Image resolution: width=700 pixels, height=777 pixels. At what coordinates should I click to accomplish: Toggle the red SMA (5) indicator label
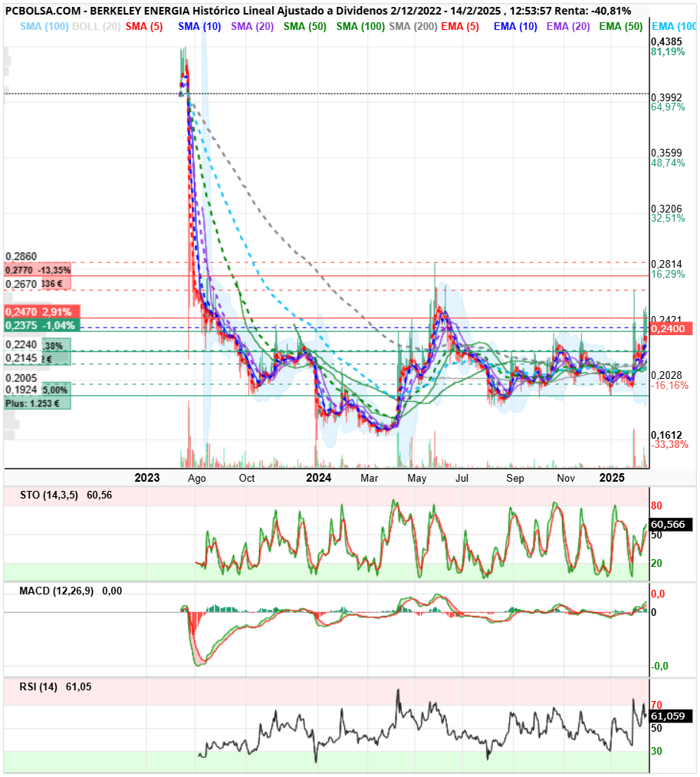143,26
